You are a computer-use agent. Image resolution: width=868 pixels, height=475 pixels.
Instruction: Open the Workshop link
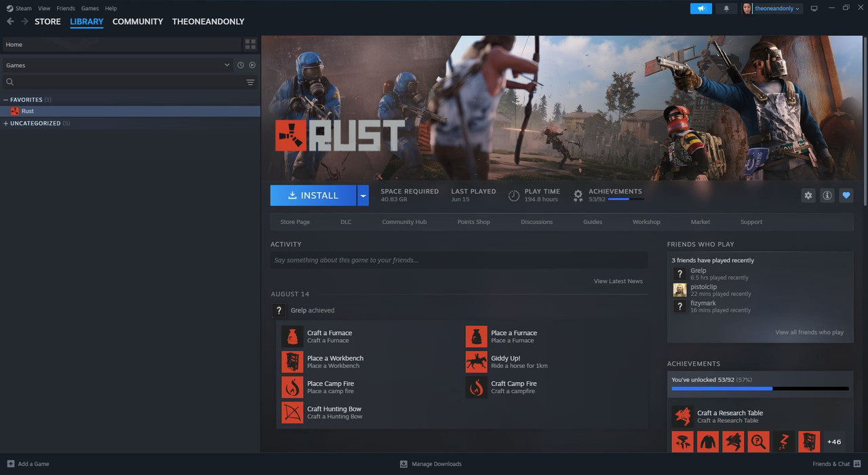pos(646,222)
